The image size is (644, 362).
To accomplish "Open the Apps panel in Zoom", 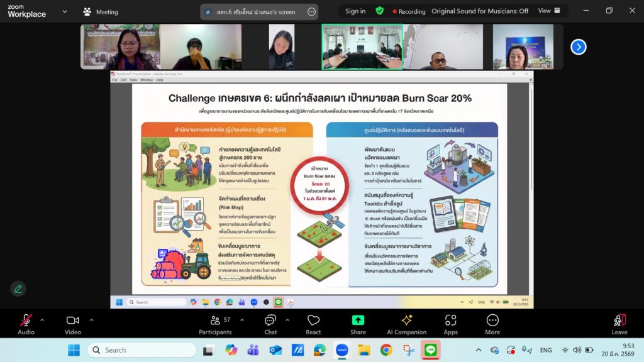I will (450, 321).
